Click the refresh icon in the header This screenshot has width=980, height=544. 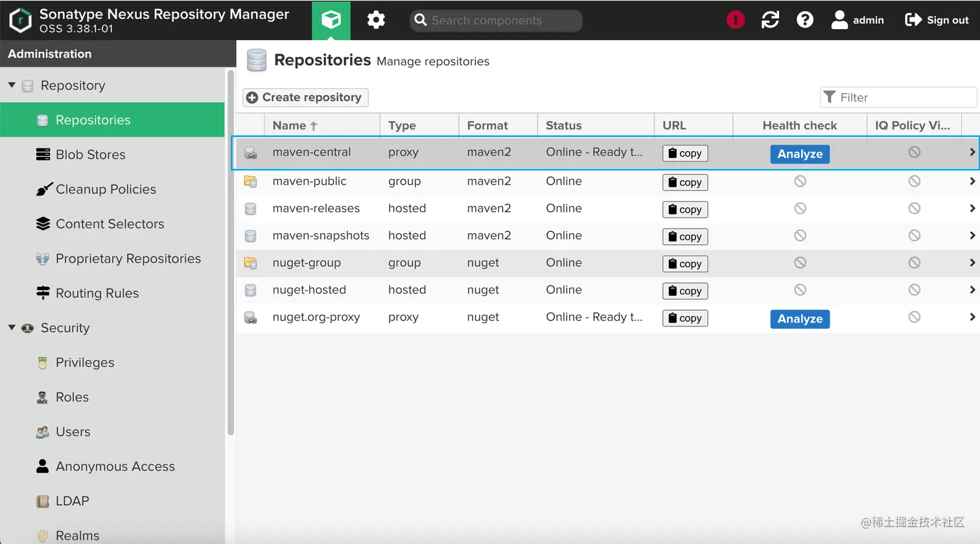(770, 20)
